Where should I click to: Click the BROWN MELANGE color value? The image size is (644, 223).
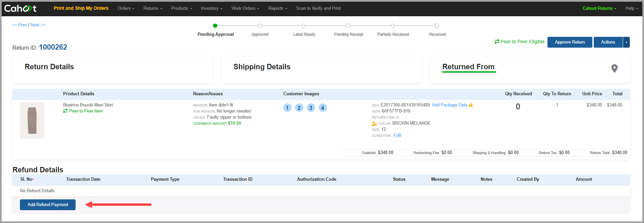click(x=411, y=123)
